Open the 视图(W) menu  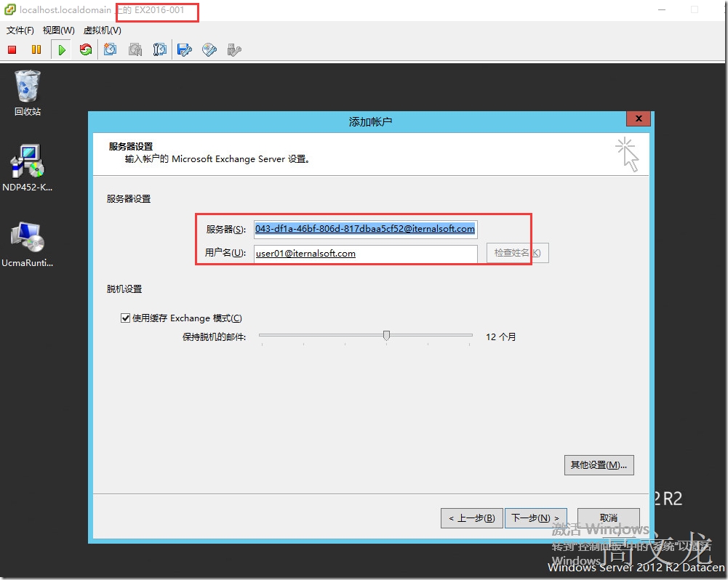pos(58,30)
